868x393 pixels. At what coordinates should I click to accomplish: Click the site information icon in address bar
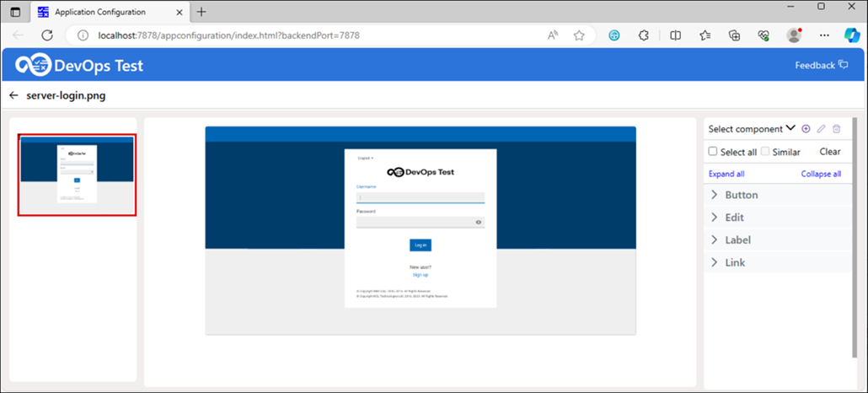(x=83, y=35)
